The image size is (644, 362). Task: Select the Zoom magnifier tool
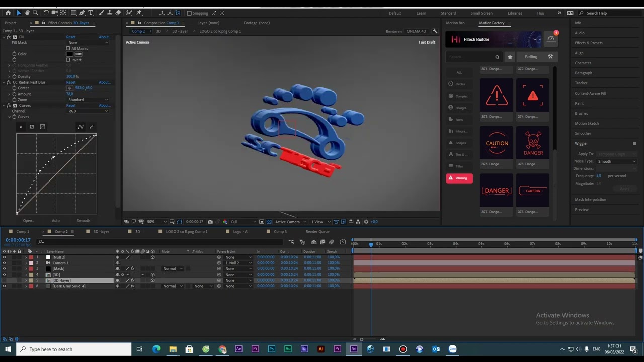pyautogui.click(x=35, y=13)
